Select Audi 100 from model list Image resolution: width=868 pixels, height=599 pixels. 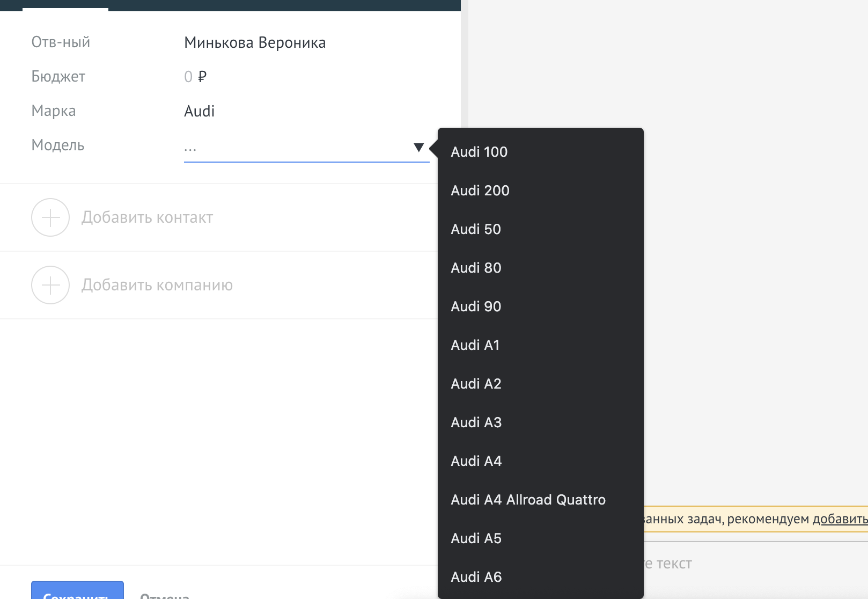(479, 152)
